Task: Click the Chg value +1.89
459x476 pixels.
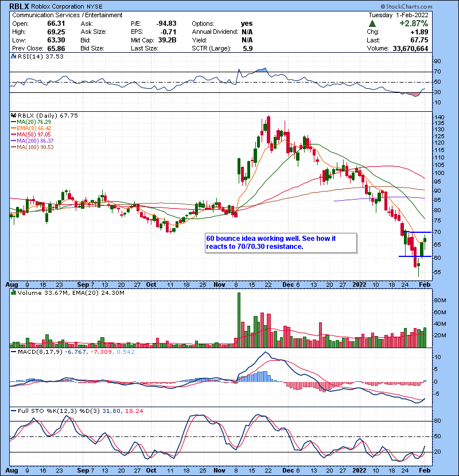Action: pos(419,32)
